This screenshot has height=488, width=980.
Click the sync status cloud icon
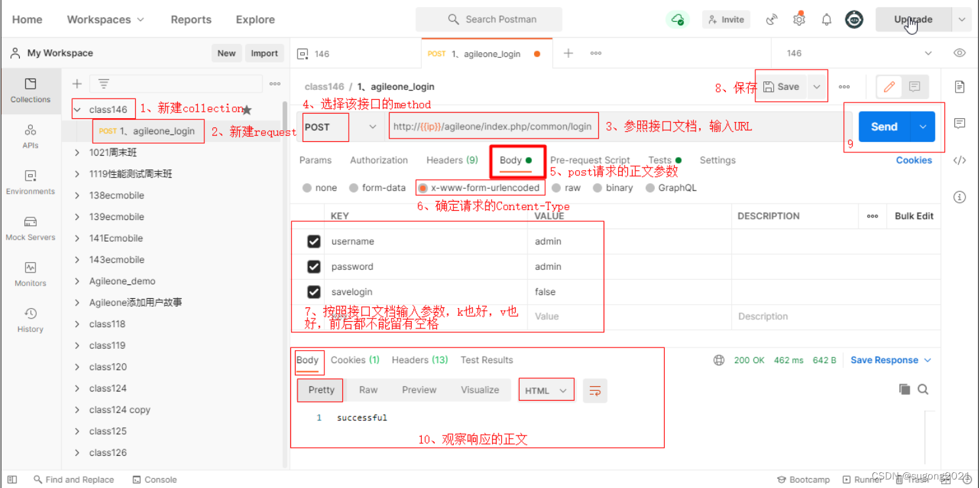[677, 20]
